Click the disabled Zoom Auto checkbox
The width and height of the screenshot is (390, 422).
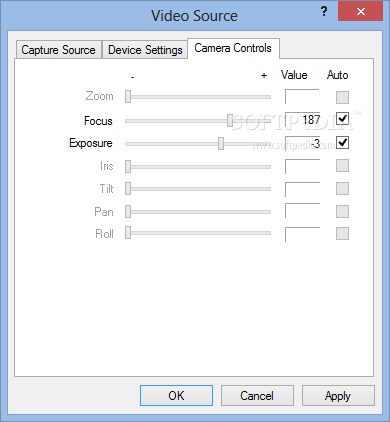tap(342, 97)
